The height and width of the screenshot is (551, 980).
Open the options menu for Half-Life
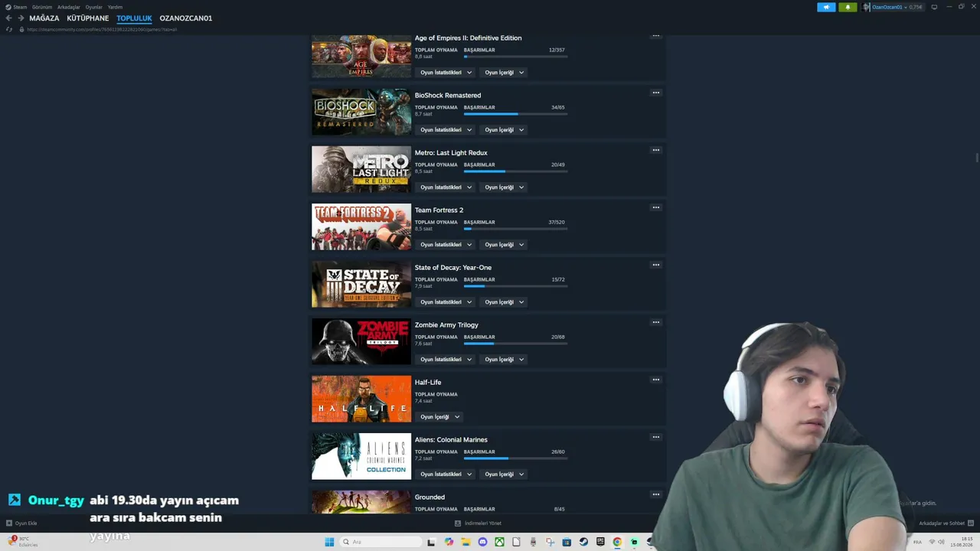tap(655, 380)
